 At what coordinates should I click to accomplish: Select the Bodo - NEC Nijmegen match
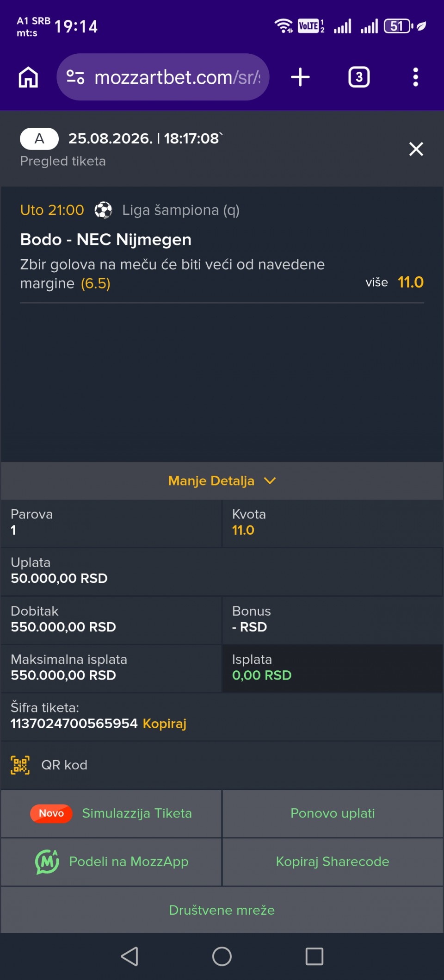point(106,239)
